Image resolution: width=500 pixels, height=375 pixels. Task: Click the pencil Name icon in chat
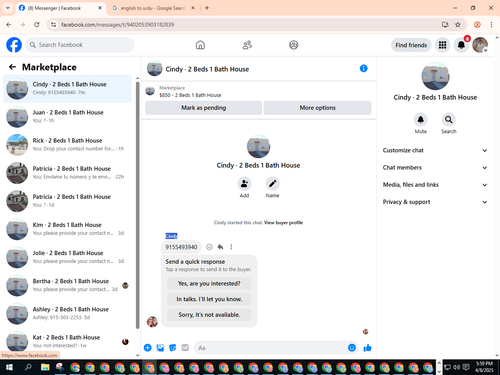tap(272, 184)
